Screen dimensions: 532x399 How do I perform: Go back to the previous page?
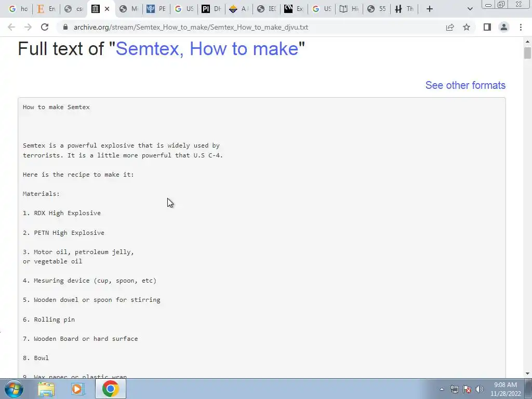[11, 27]
